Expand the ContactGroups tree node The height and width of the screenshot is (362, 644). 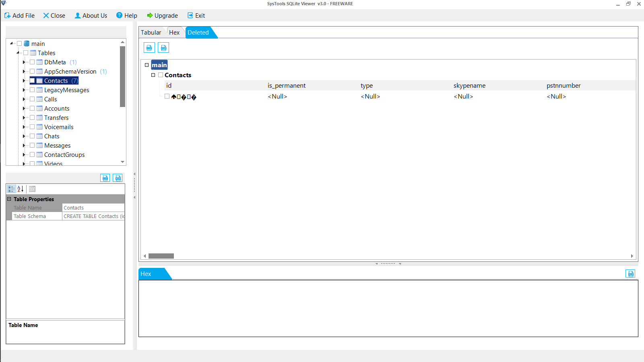tap(24, 154)
